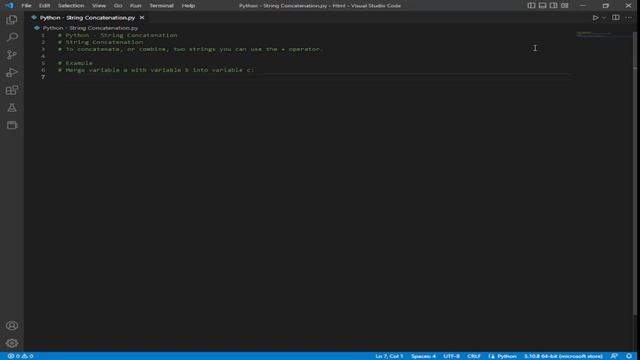Viewport: 640px width, 360px height.
Task: Click the 'Merge variable a' comment line
Action: click(156, 70)
